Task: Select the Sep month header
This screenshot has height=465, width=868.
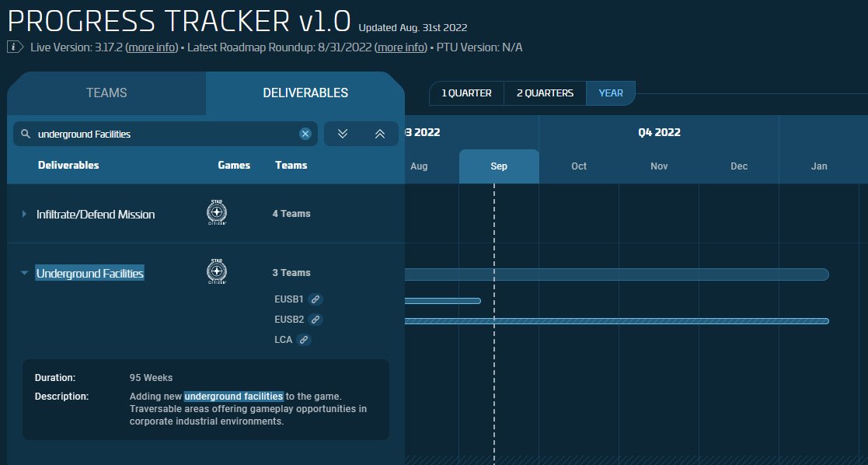Action: (499, 166)
